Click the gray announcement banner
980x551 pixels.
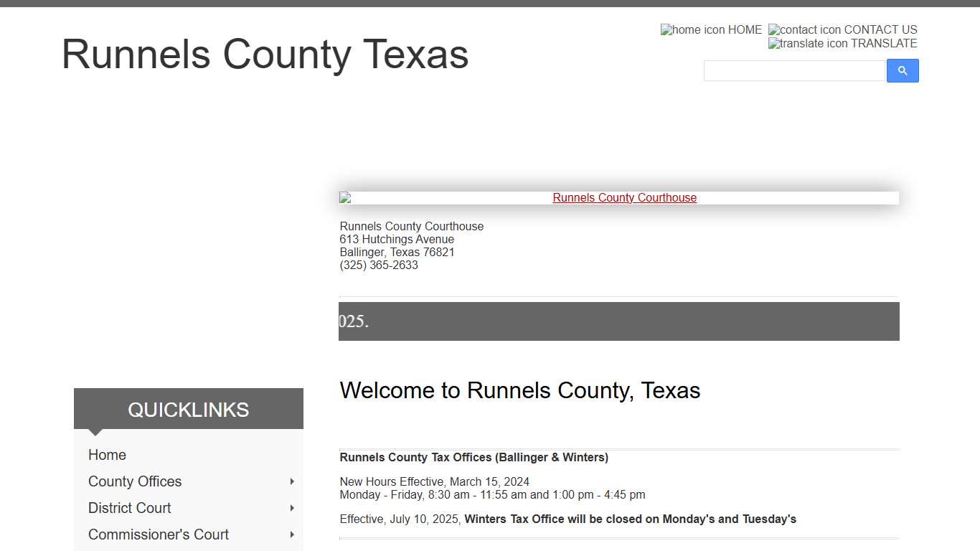tap(618, 321)
